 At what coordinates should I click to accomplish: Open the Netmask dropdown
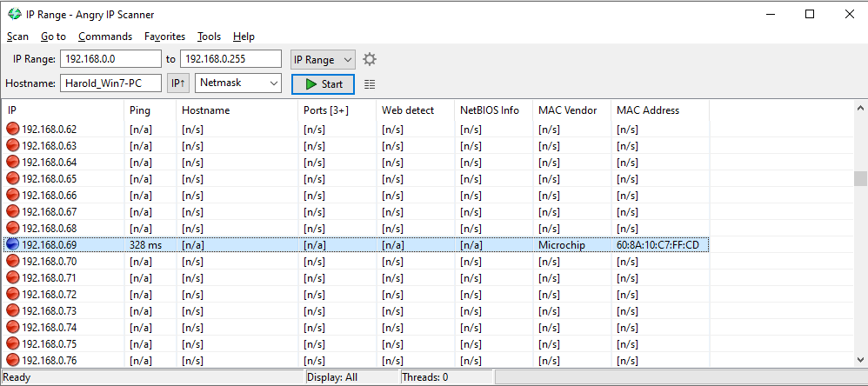[238, 83]
